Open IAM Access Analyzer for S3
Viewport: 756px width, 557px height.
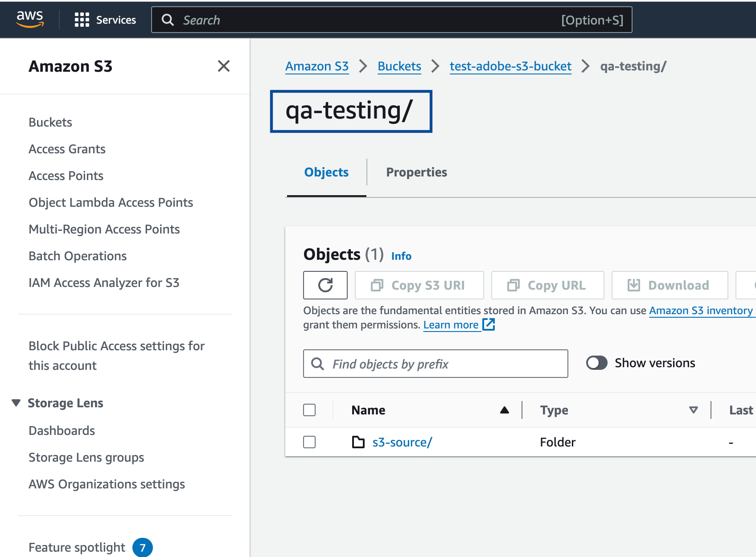(x=104, y=283)
